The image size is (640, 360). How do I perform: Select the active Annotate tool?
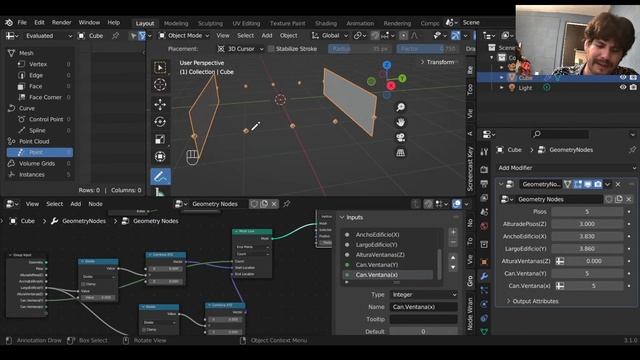click(x=160, y=176)
